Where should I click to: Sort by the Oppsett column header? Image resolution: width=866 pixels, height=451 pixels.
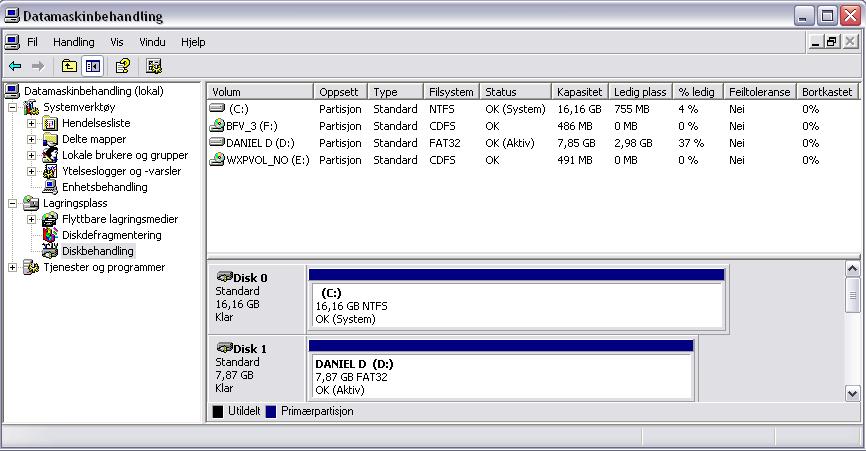[x=341, y=92]
